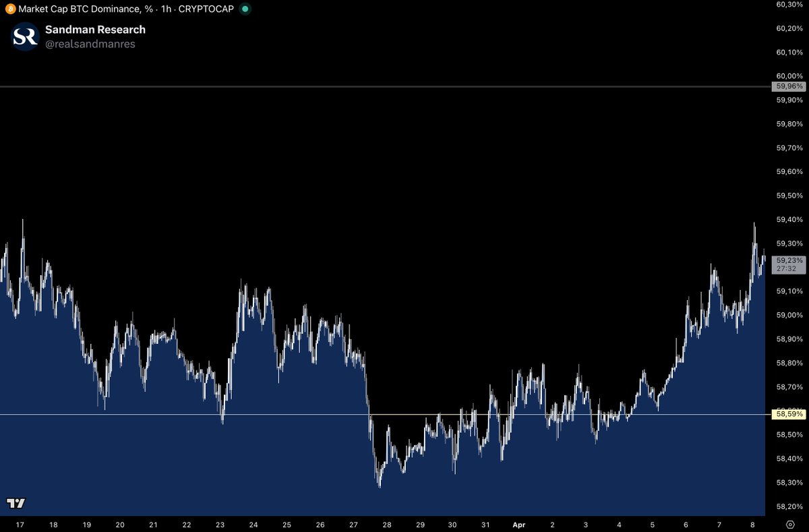Click date axis label 28
The width and height of the screenshot is (809, 532).
click(387, 525)
